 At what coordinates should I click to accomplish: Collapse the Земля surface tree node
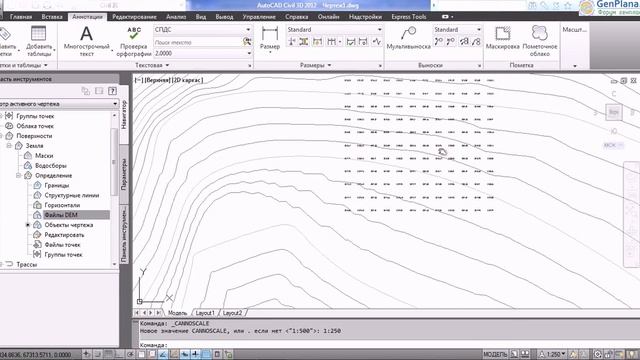9,146
